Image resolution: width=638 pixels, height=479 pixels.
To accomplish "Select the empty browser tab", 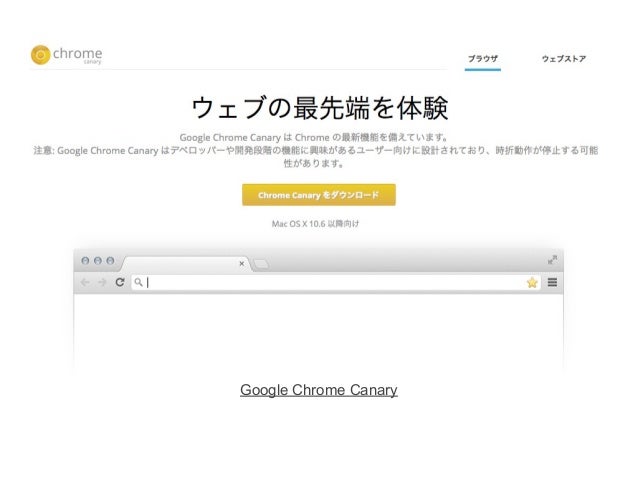I will pyautogui.click(x=185, y=264).
